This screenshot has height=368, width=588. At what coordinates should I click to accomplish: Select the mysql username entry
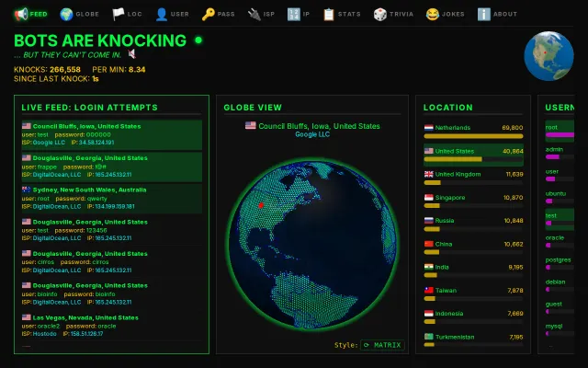(x=560, y=329)
